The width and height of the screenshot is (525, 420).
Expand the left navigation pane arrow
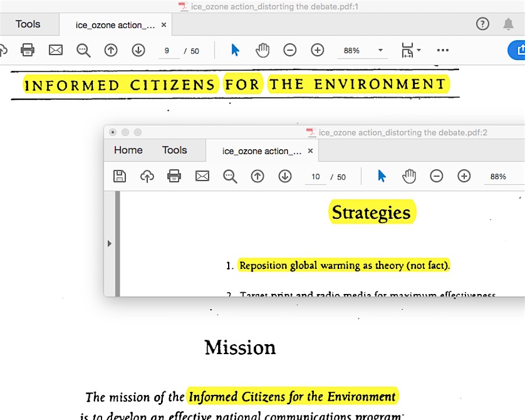pos(109,243)
